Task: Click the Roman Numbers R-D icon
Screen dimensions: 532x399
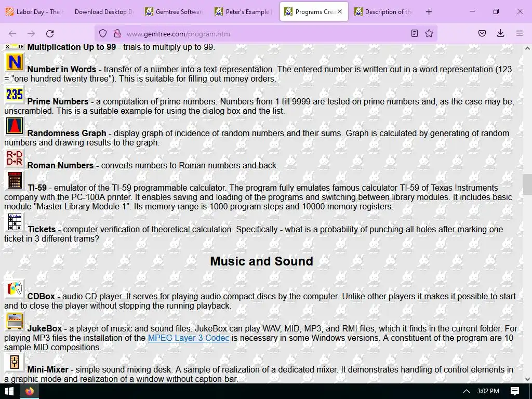Action: 15,158
